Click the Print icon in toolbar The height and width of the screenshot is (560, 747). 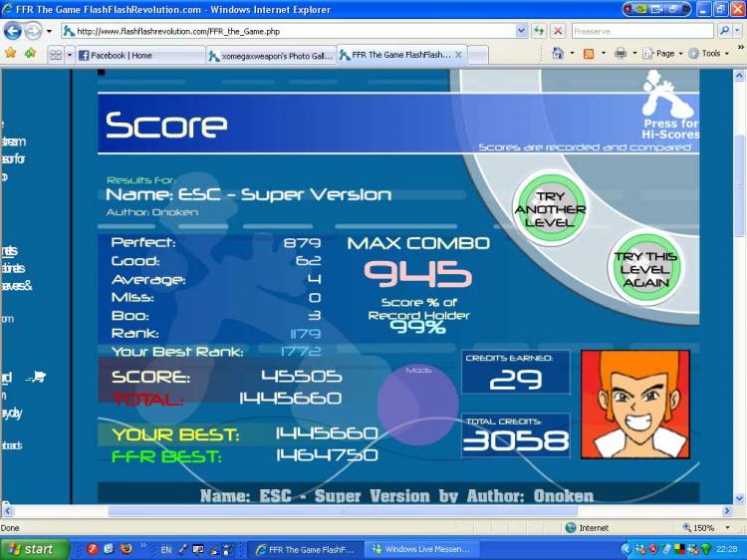621,54
